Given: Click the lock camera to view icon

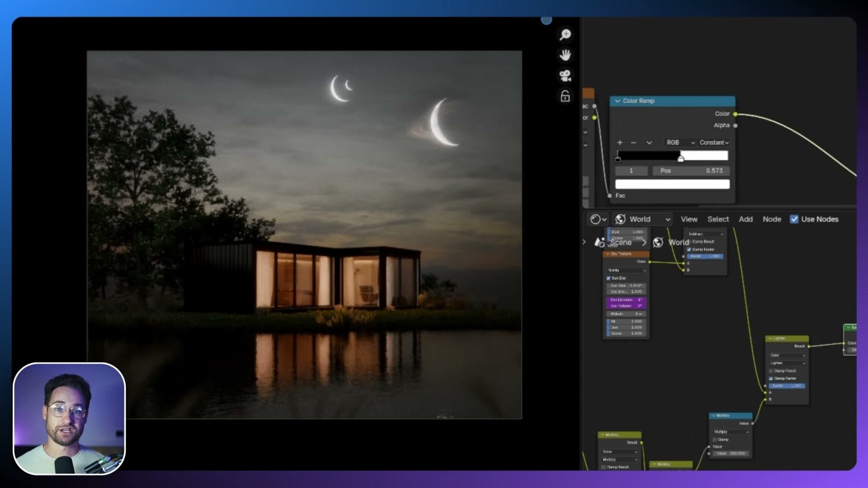Looking at the screenshot, I should tap(565, 96).
